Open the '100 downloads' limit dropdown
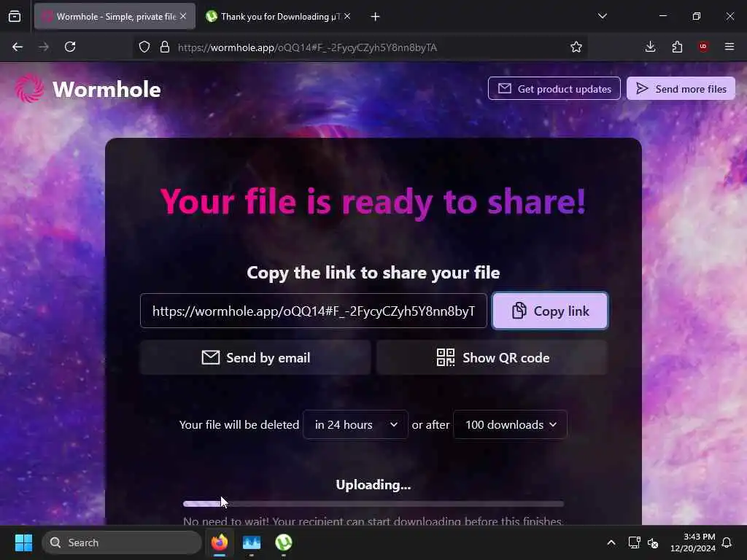This screenshot has height=560, width=747. [510, 425]
